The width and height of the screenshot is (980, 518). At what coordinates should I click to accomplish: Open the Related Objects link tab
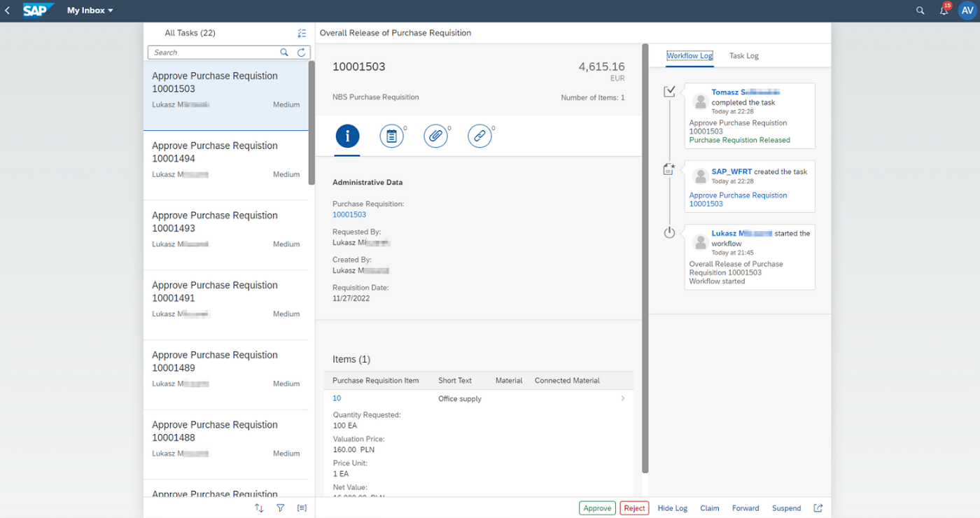pos(480,136)
